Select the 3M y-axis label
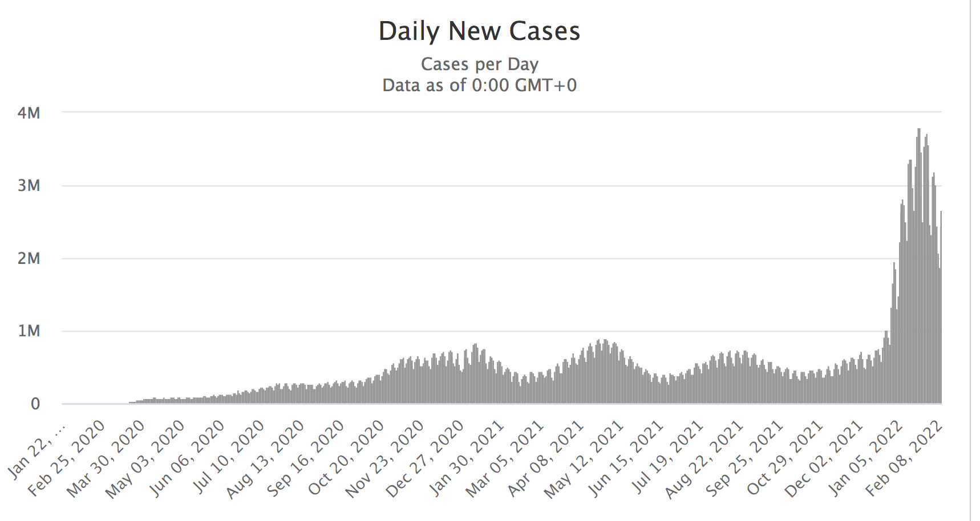The image size is (980, 521). pos(29,186)
